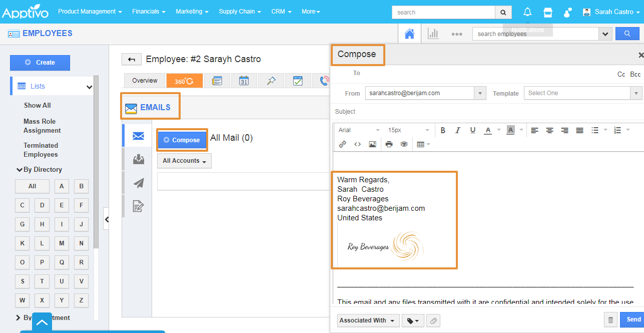Click the insert link icon in editor

click(343, 144)
